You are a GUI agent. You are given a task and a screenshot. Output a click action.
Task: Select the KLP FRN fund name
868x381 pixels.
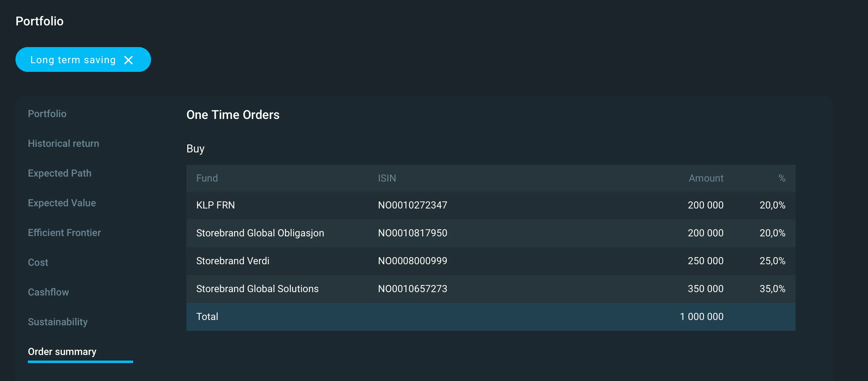(x=216, y=205)
